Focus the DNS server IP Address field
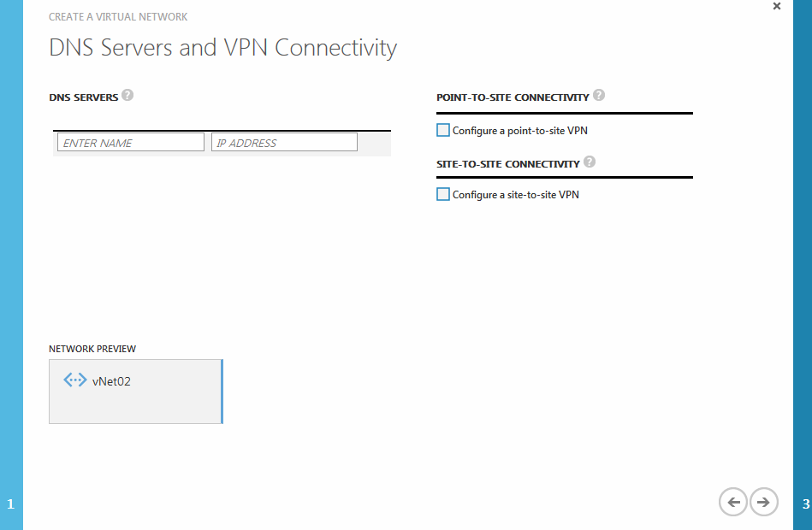 point(284,143)
